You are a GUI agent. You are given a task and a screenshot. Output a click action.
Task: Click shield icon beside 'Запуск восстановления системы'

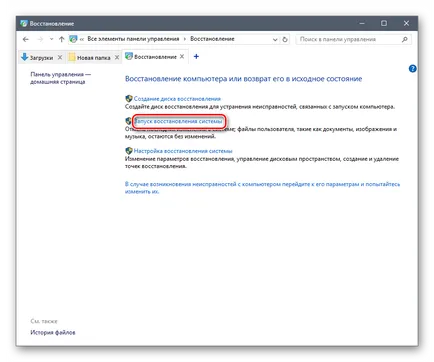tap(129, 121)
